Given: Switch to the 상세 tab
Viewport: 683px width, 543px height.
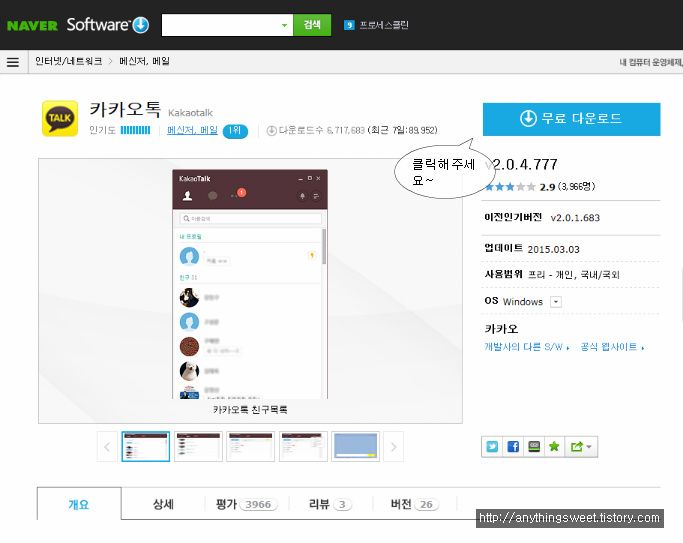Looking at the screenshot, I should 163,504.
